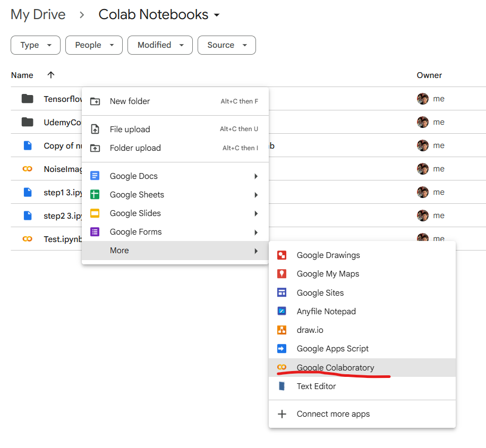Click Connect more apps

click(x=333, y=414)
